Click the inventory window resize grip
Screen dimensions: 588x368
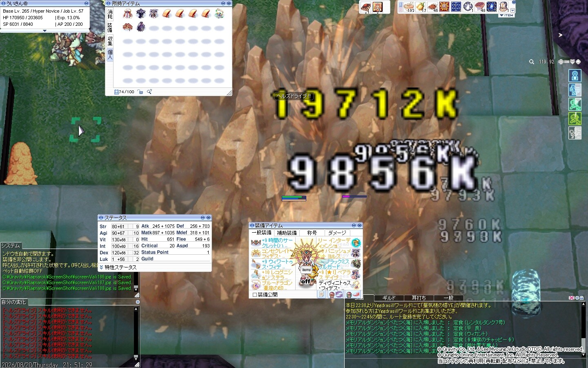point(229,93)
